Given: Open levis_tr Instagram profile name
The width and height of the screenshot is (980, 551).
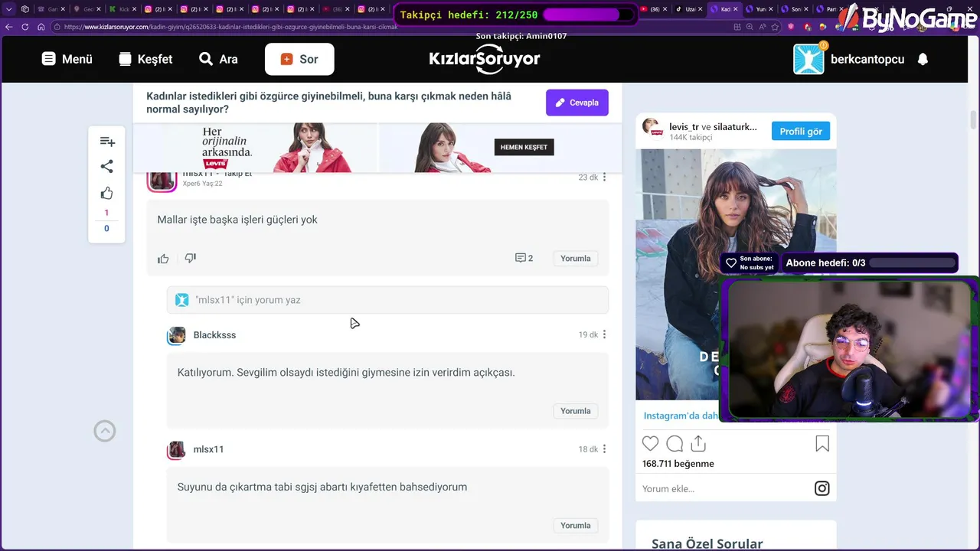Looking at the screenshot, I should click(x=684, y=126).
